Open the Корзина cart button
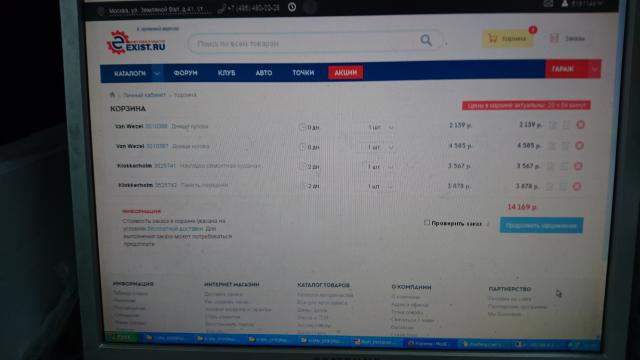640x360 pixels. 508,38
